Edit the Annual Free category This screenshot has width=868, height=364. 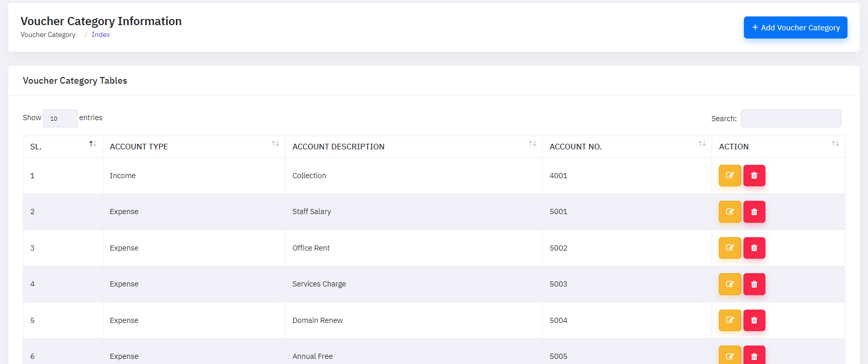pyautogui.click(x=730, y=356)
